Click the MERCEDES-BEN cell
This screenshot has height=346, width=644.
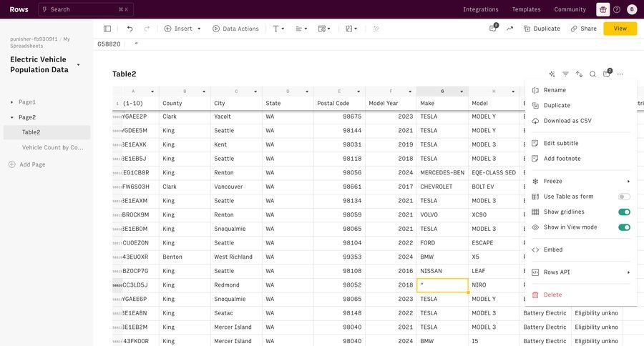[x=442, y=173]
